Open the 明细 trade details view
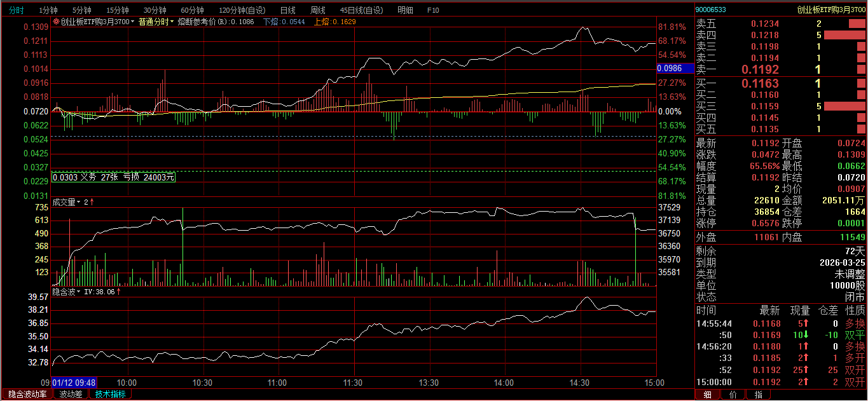The height and width of the screenshot is (401, 868). tap(405, 10)
